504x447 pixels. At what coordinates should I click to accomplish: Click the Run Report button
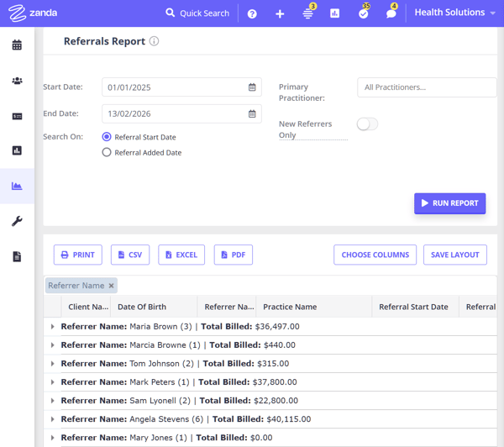click(449, 203)
